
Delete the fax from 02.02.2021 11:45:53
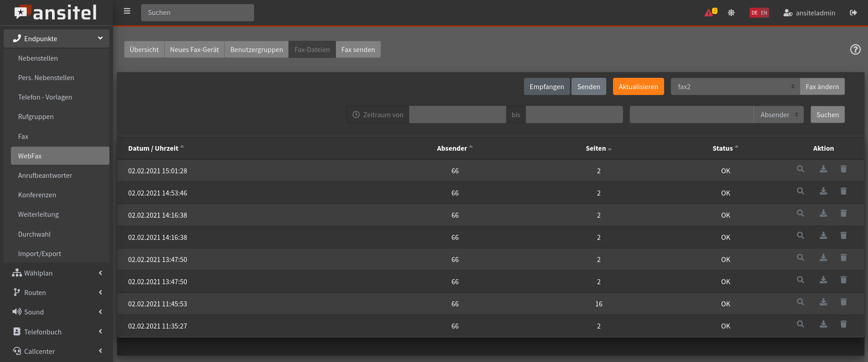(843, 302)
